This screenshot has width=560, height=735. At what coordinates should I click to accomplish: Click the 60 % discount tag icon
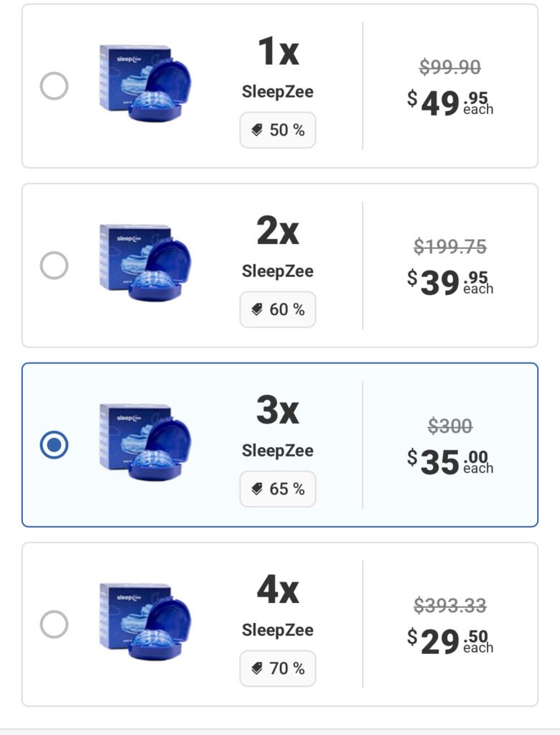[257, 310]
